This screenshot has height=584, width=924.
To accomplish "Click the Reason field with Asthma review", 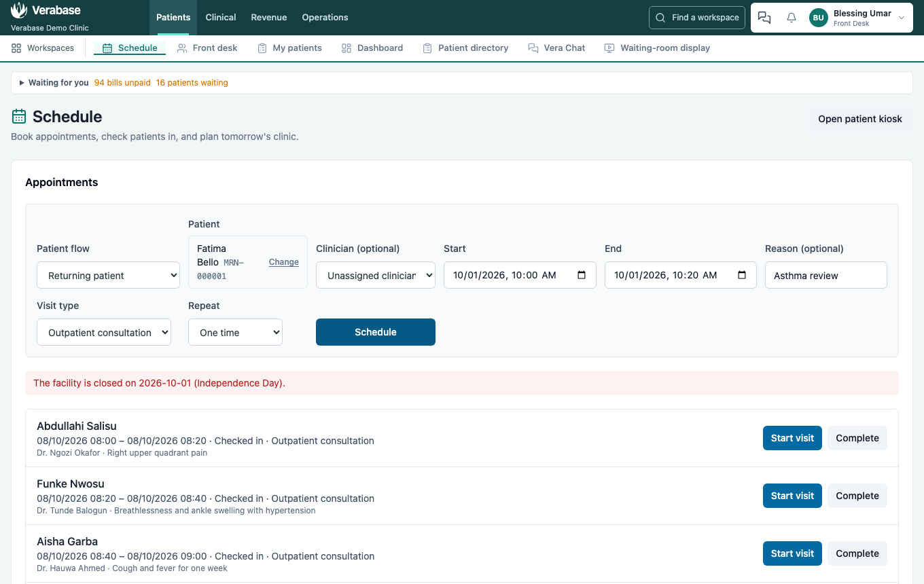I will [826, 275].
